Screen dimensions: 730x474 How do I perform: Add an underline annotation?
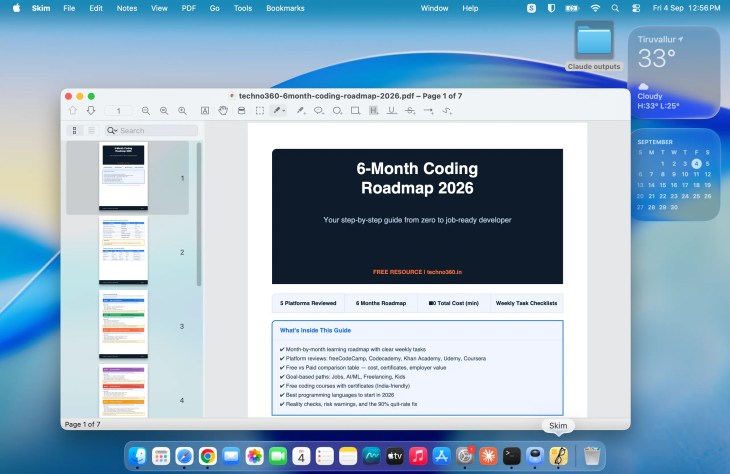pos(392,111)
